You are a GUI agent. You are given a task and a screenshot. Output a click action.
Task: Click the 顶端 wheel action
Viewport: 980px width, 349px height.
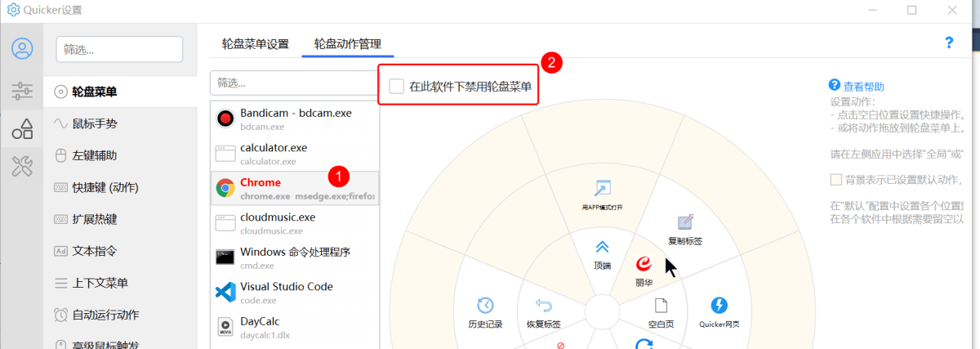(x=602, y=253)
